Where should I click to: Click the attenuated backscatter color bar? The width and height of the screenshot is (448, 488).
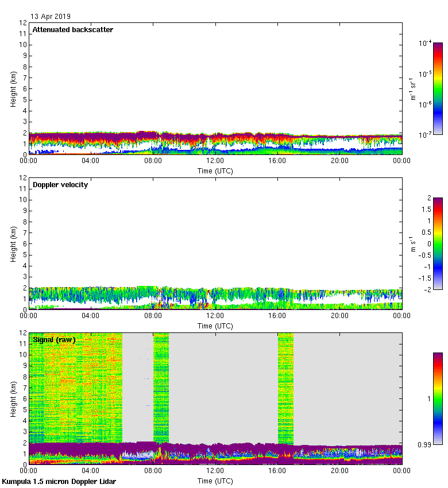[x=438, y=88]
